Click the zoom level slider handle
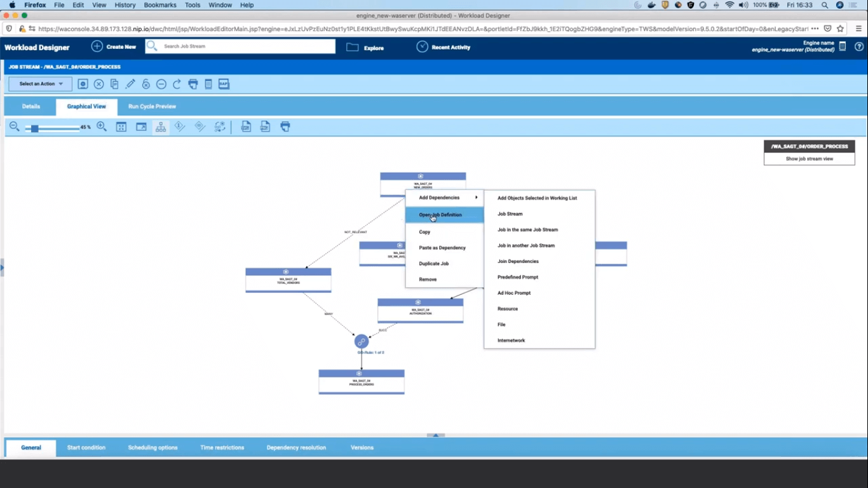868x488 pixels. click(34, 128)
